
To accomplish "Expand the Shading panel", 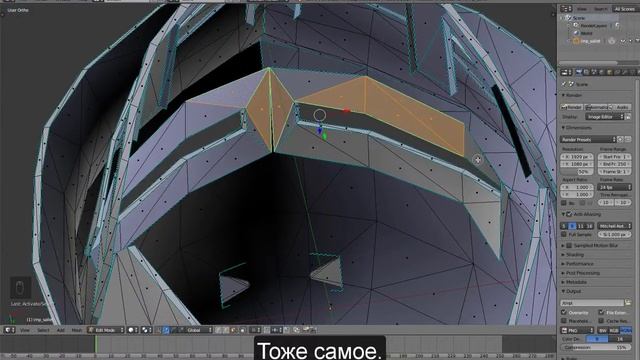I will (x=575, y=255).
